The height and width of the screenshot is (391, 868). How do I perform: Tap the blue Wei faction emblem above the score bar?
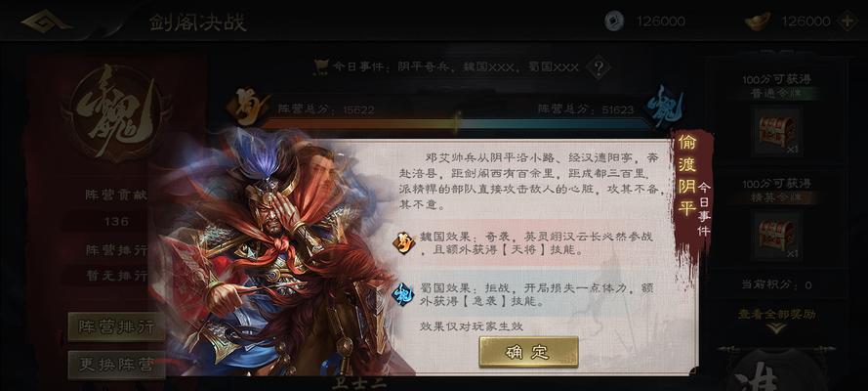click(x=667, y=108)
